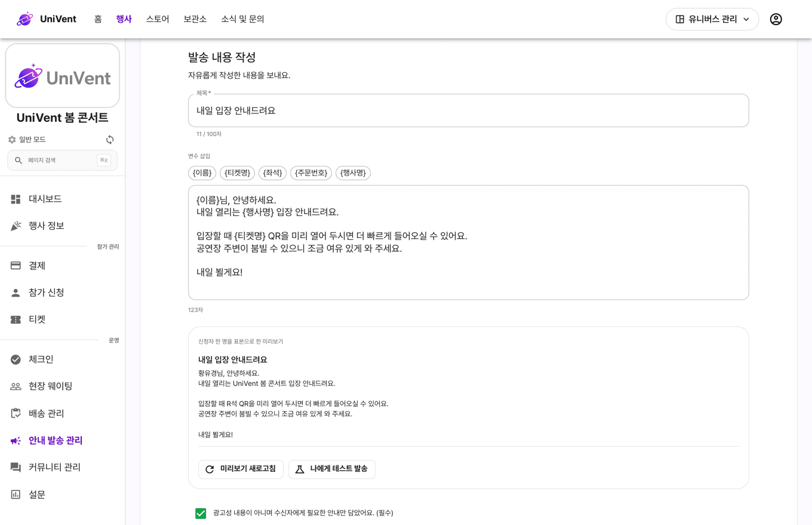
Task: Click the sync refresh icon beside 일반 모드
Action: click(110, 140)
